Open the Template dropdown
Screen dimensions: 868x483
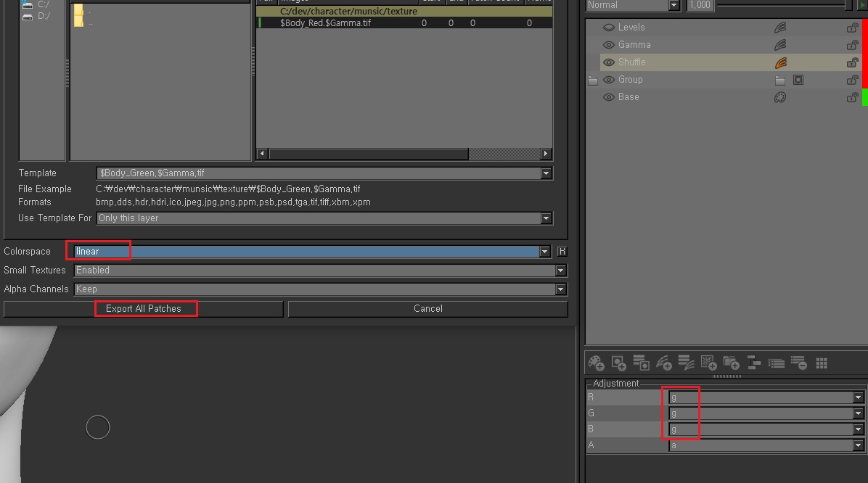pos(546,173)
